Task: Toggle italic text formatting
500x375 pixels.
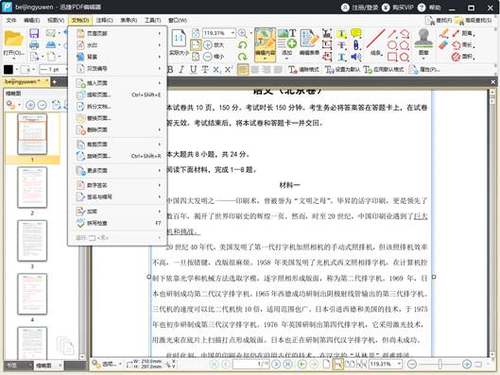Action: click(x=181, y=69)
